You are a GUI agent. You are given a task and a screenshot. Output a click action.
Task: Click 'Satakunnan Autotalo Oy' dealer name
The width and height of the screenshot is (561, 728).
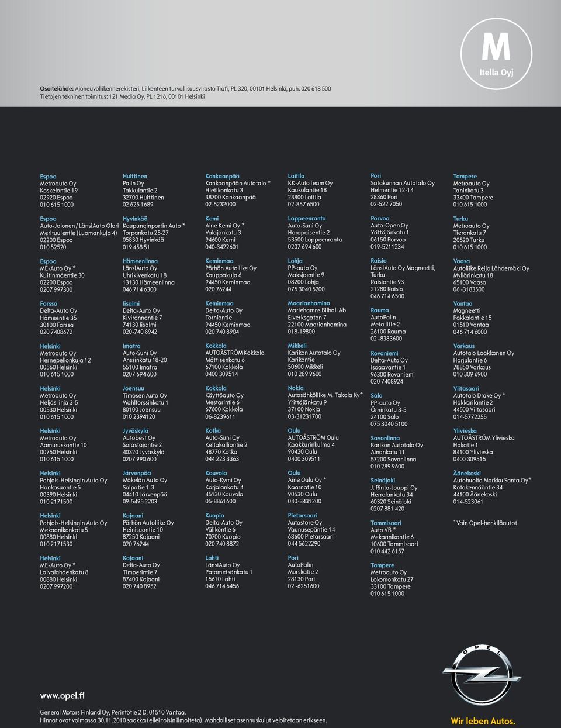click(403, 183)
